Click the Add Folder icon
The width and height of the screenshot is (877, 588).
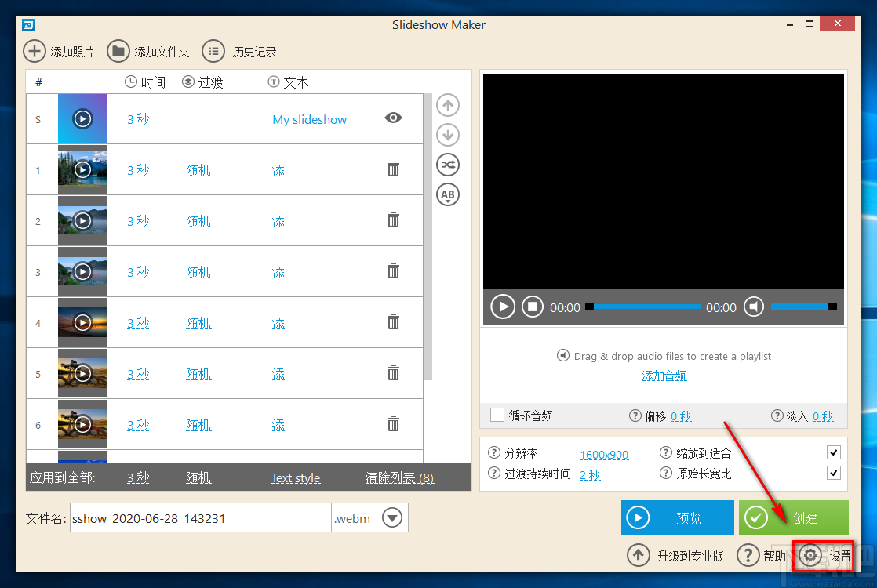[x=118, y=52]
